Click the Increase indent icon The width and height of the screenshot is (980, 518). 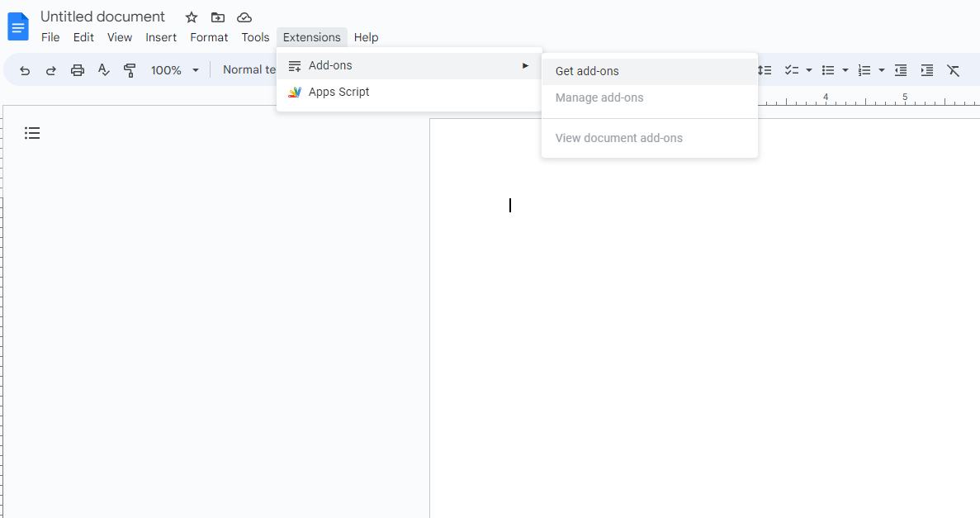[x=926, y=70]
